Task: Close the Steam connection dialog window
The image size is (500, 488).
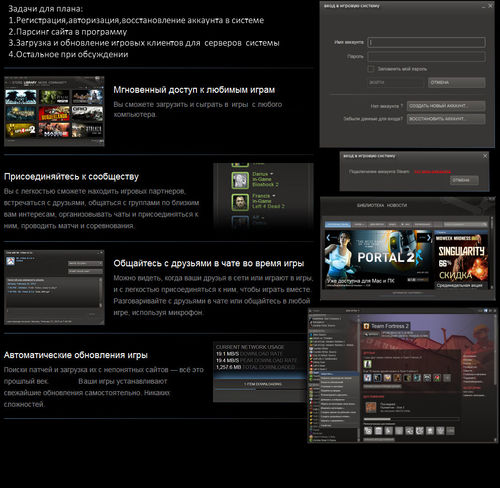Action: tap(485, 156)
